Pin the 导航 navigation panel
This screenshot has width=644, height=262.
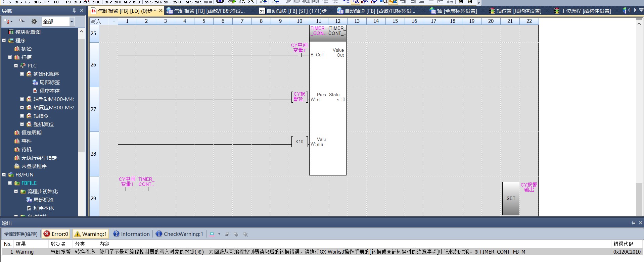tap(74, 11)
